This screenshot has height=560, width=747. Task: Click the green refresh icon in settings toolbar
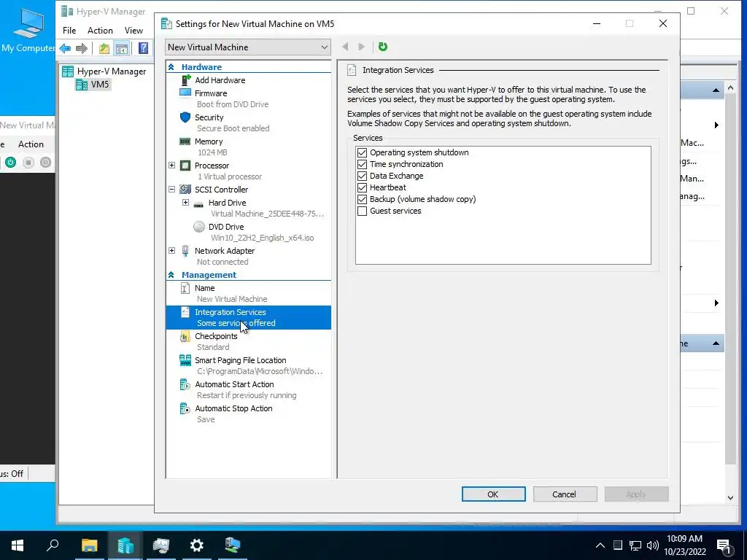[x=382, y=47]
